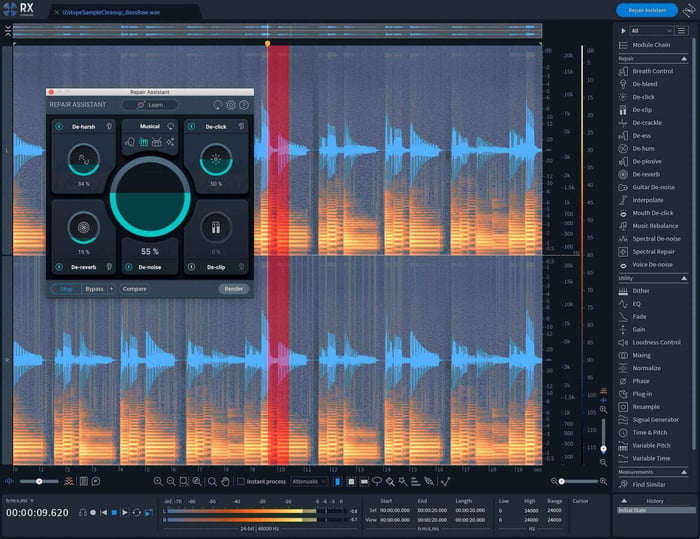Click the blue Repair Assistant button
This screenshot has width=700, height=539.
tap(647, 10)
